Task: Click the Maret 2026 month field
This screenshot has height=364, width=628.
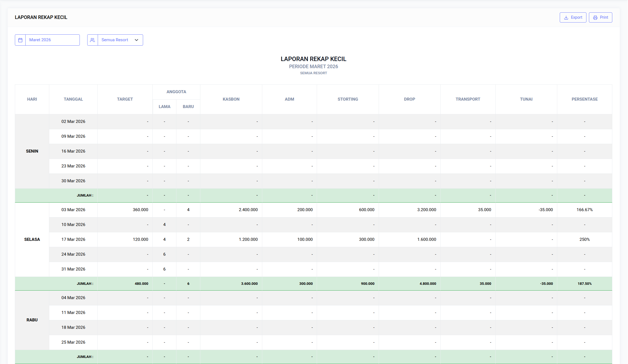Action: pos(52,40)
